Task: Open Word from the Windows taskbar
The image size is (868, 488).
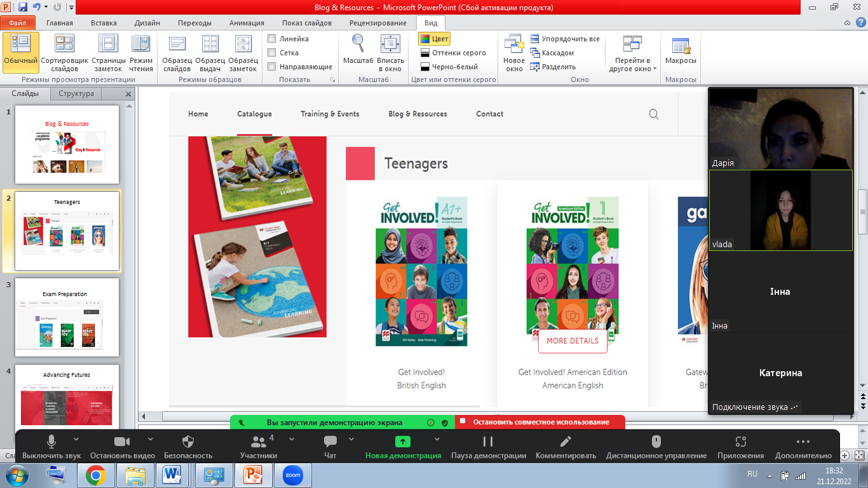Action: point(171,475)
